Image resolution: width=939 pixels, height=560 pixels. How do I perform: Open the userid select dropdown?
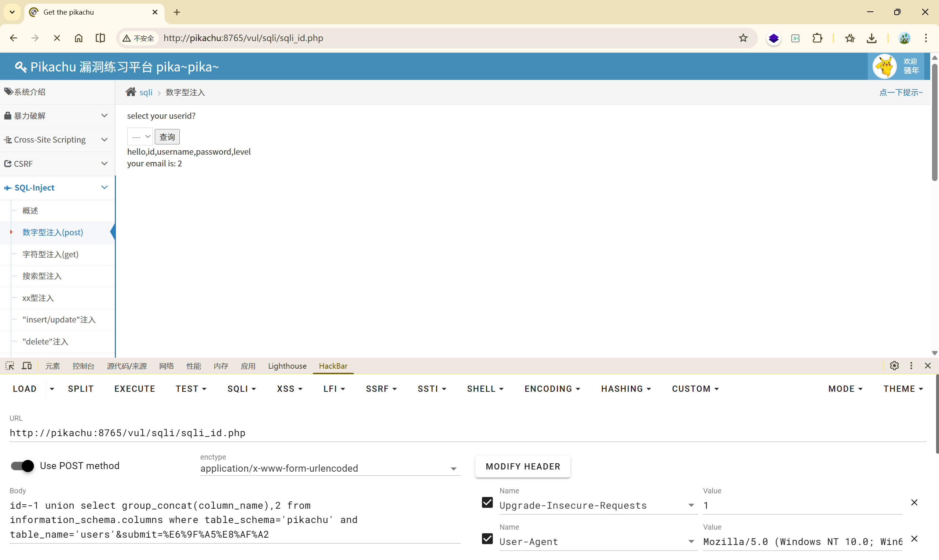point(140,137)
